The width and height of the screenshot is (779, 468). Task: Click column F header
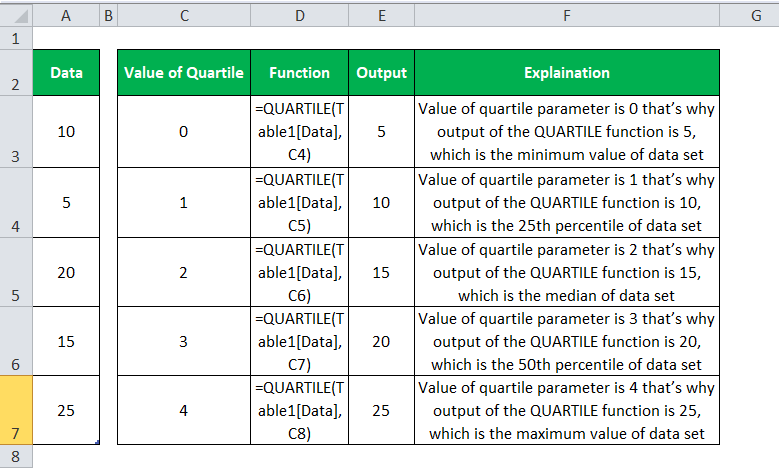(567, 15)
